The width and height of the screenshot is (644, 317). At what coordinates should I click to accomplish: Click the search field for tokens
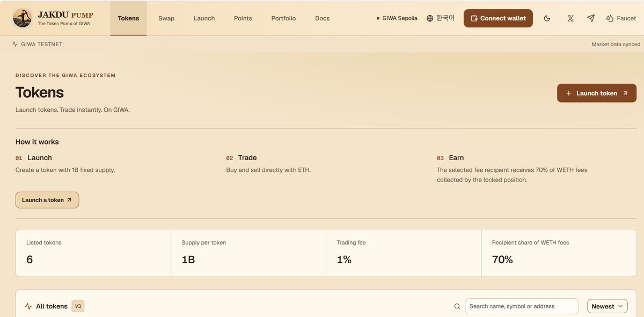[522, 306]
